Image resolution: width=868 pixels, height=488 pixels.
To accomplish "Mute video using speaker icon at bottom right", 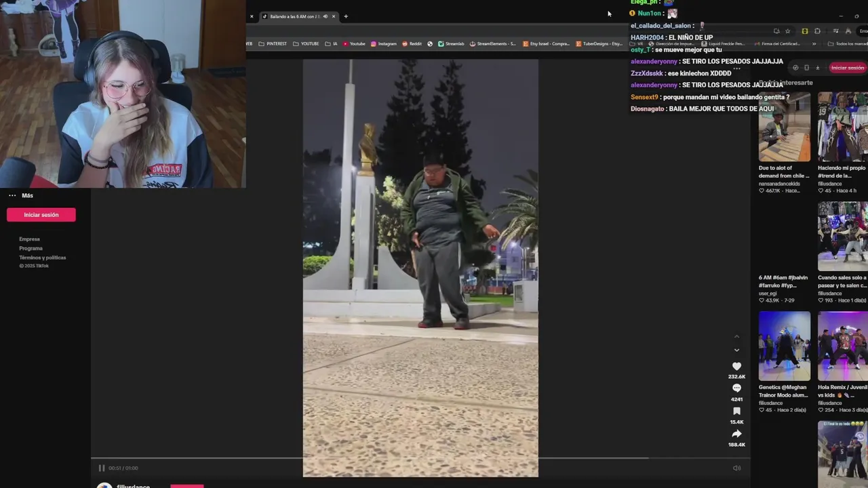I will tap(736, 468).
